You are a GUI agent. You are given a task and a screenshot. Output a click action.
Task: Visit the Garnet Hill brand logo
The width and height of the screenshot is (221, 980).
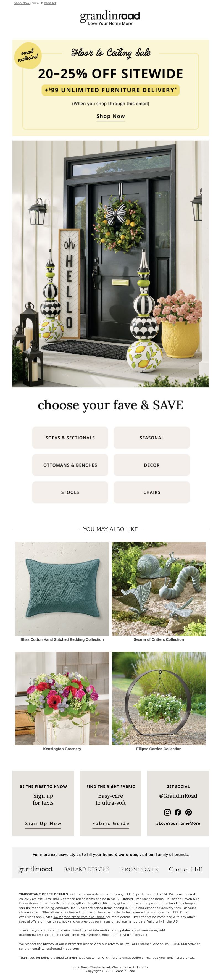click(x=186, y=869)
